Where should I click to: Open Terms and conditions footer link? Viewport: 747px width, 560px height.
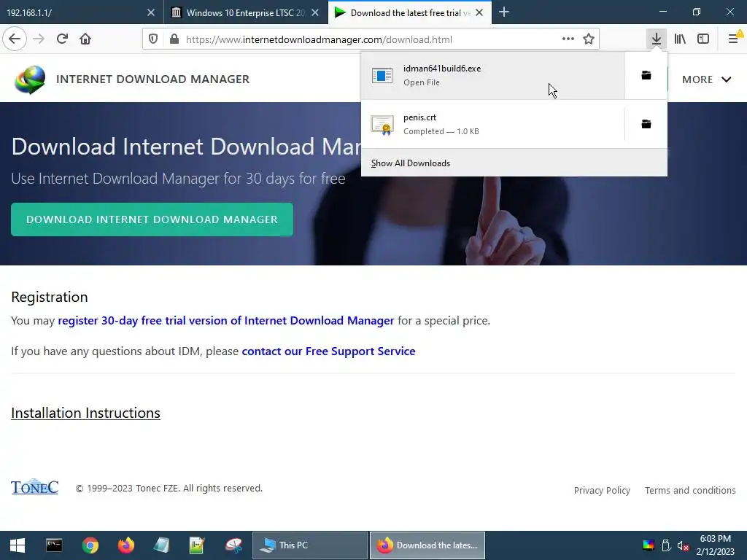tap(690, 491)
